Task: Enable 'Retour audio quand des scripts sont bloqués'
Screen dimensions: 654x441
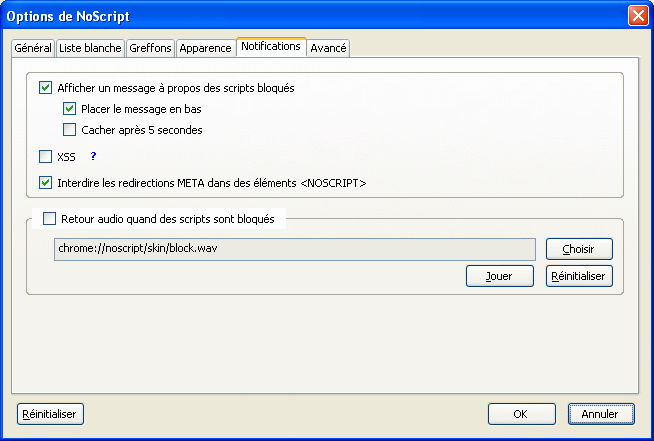Action: click(49, 219)
